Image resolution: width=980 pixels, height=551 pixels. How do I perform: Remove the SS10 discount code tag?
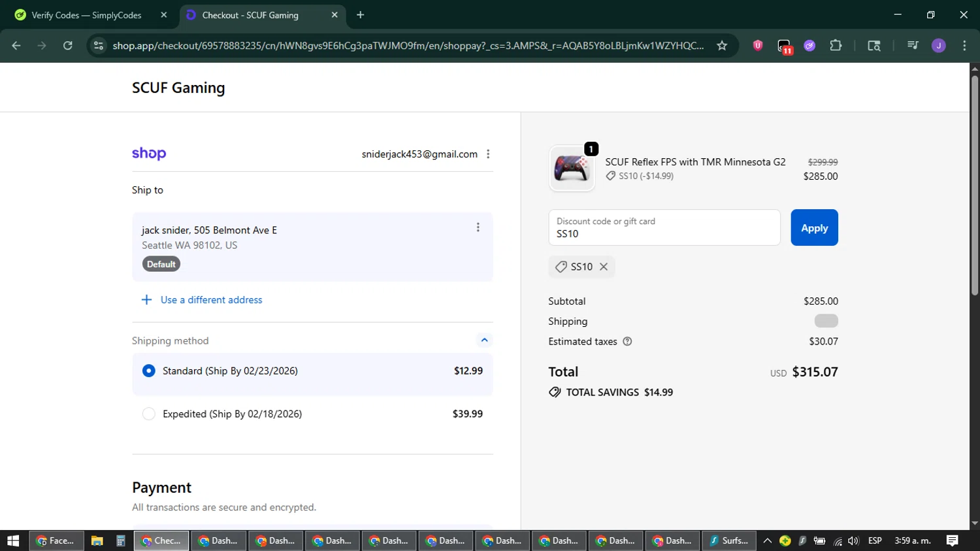click(604, 267)
